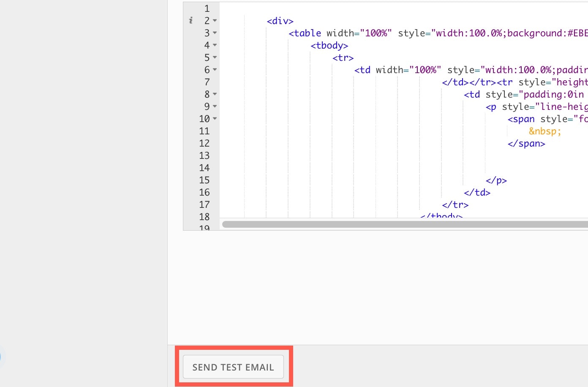
Task: Collapse the div element on line 2
Action: tap(214, 20)
